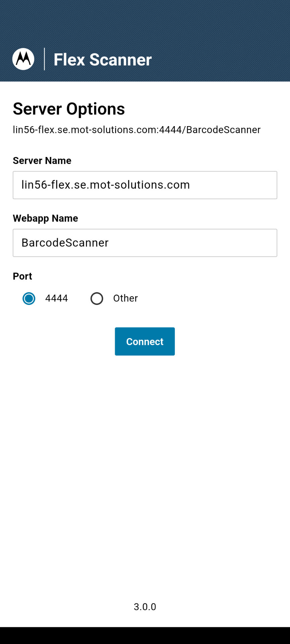Click the Webapp Name label
This screenshot has width=290, height=644.
point(45,218)
